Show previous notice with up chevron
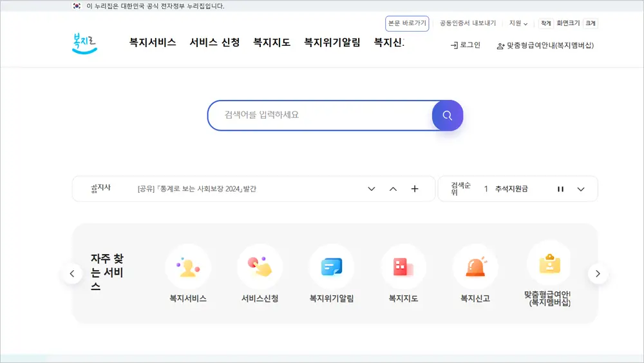The width and height of the screenshot is (644, 363). [393, 189]
